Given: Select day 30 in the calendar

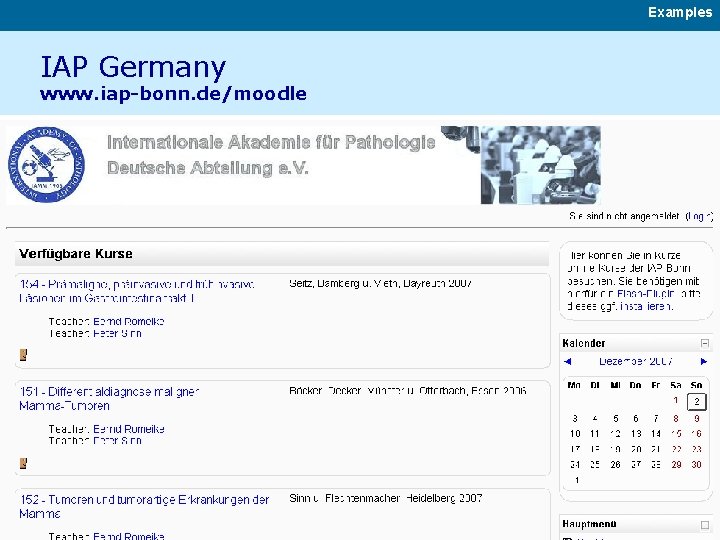Looking at the screenshot, I should (x=697, y=464).
